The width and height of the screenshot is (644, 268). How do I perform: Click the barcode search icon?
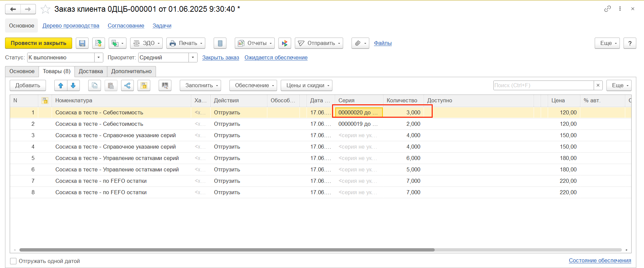click(x=165, y=86)
